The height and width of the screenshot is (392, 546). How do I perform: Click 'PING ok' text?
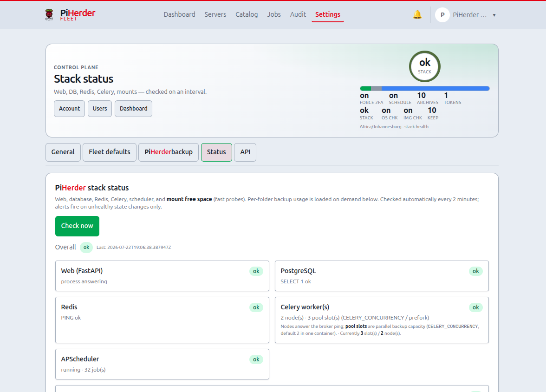pos(71,318)
